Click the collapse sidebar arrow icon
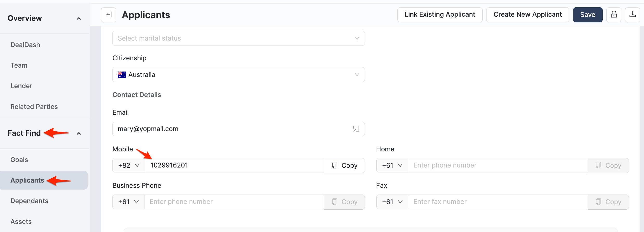 [x=109, y=15]
